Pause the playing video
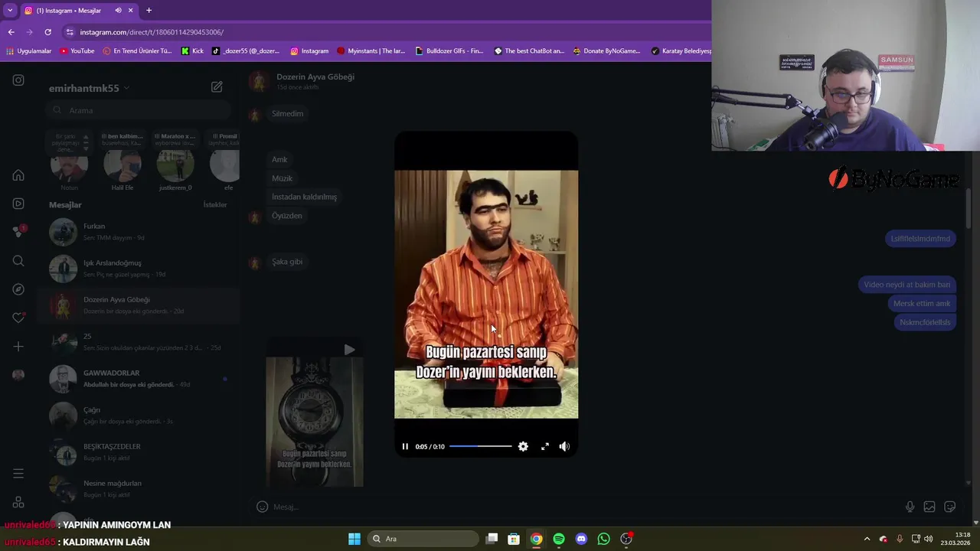The image size is (980, 551). tap(405, 446)
